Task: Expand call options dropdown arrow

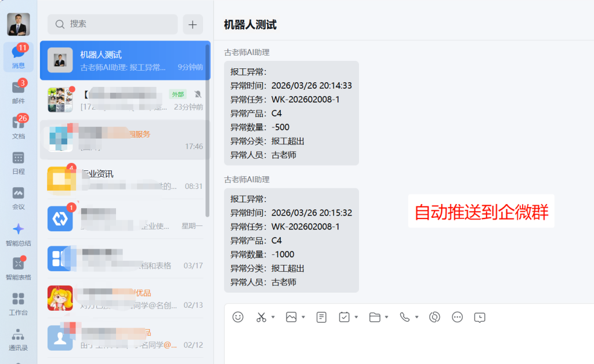Action: [x=416, y=317]
